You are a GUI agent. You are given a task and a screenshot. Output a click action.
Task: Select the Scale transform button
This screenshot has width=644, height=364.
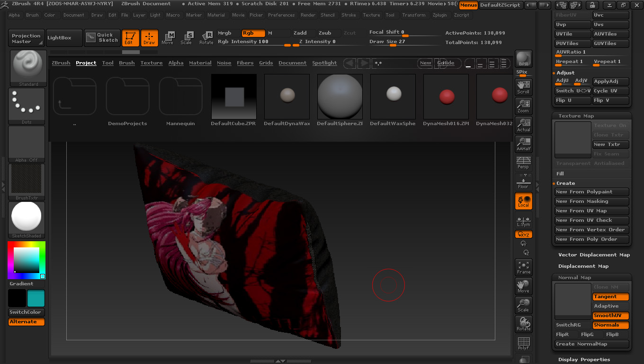(187, 38)
